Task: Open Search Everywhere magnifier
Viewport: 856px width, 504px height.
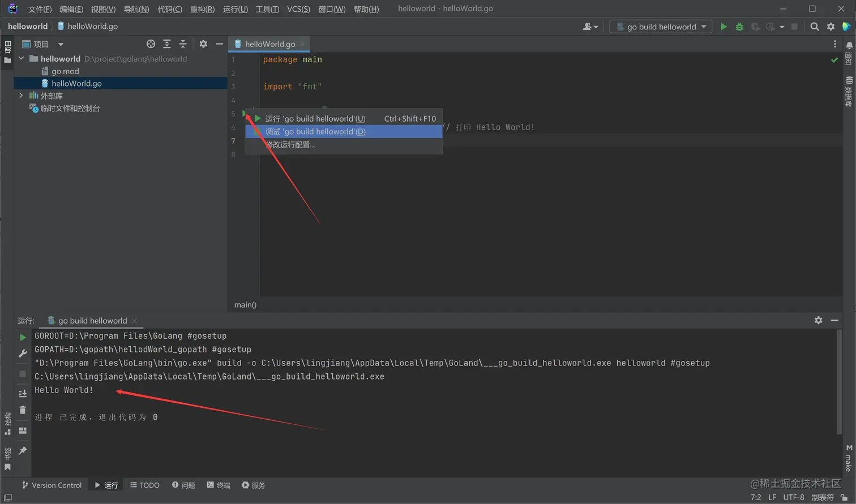Action: (815, 27)
